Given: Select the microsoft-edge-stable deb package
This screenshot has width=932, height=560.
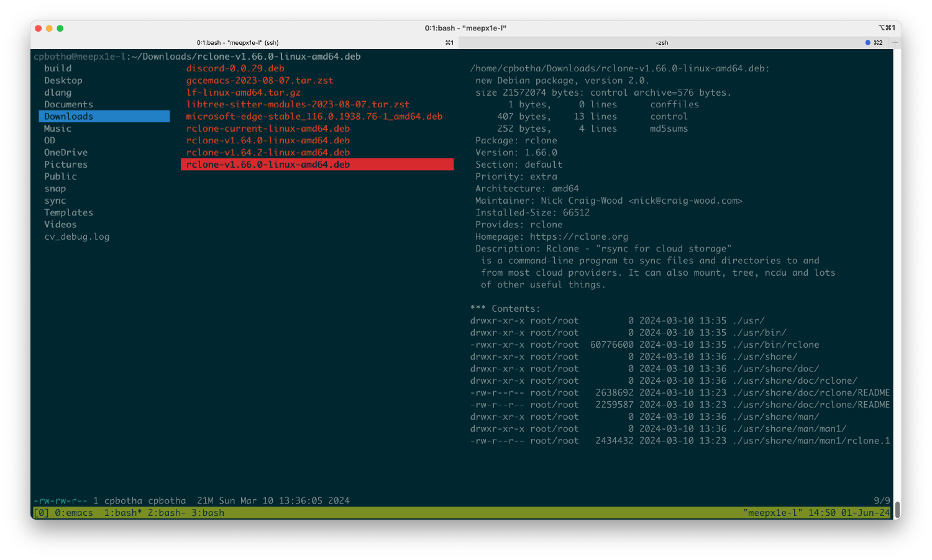Looking at the screenshot, I should (x=314, y=116).
